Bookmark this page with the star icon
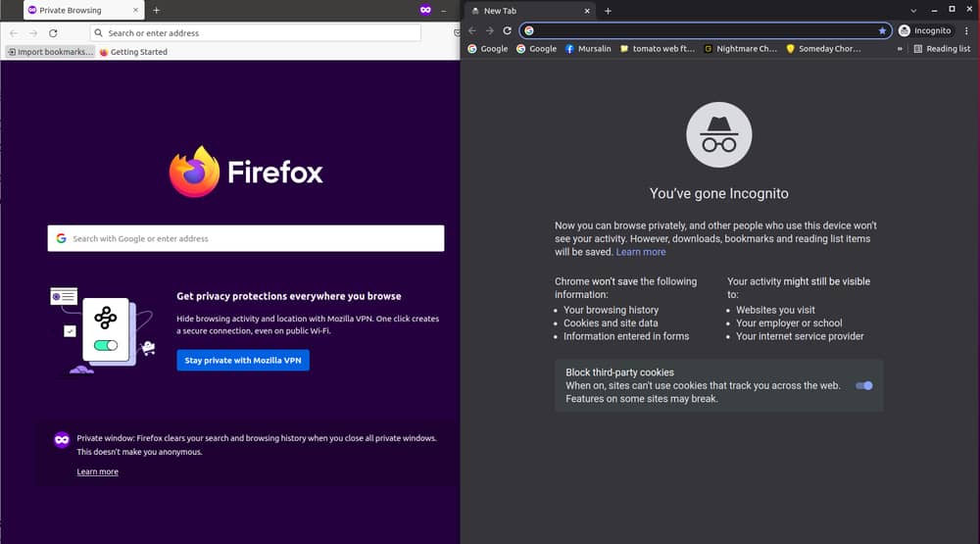 [882, 30]
